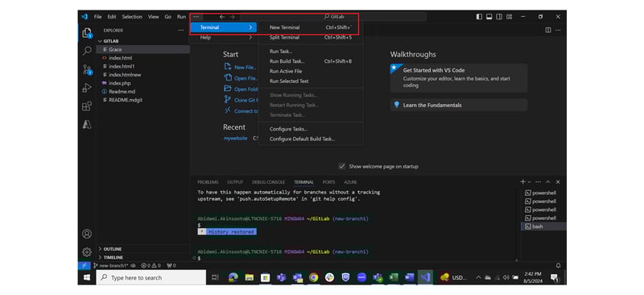Viewport: 644px width, 295px height.
Task: Open the Explorer view in activity bar
Action: coord(87,33)
